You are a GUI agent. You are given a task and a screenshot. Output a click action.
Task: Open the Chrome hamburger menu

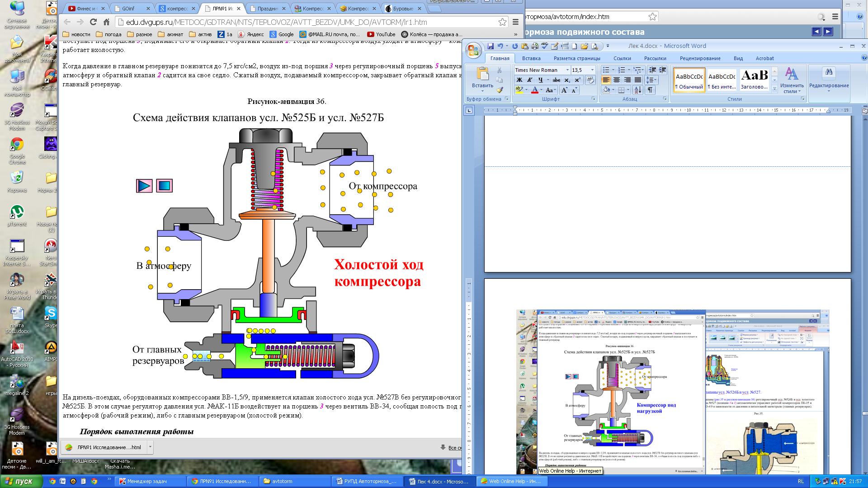point(515,22)
